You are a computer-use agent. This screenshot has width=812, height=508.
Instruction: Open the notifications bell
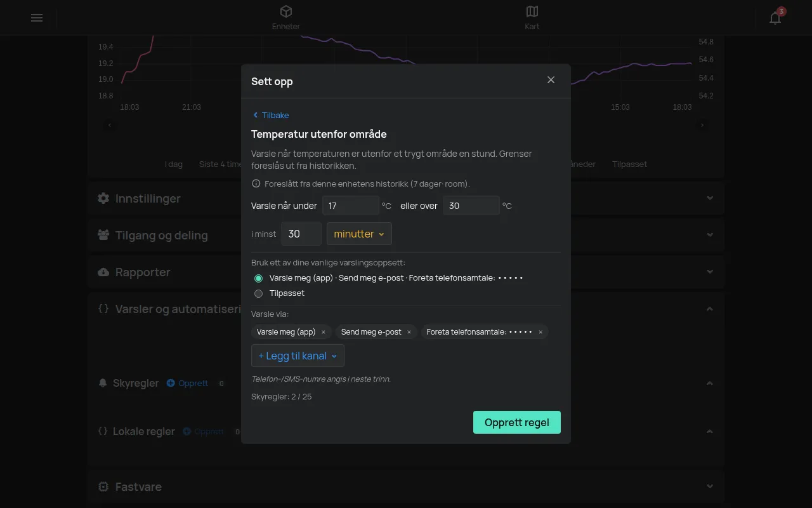(x=775, y=18)
